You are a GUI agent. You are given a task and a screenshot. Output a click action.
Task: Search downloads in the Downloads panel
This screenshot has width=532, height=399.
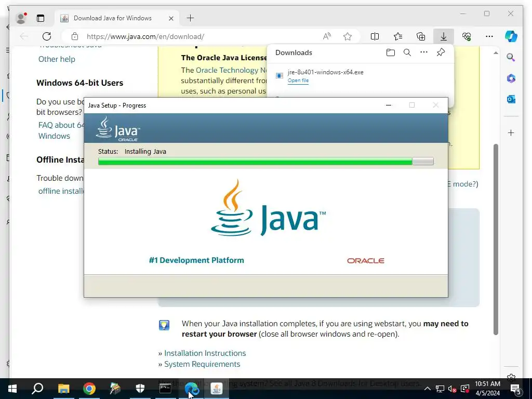[x=407, y=52]
